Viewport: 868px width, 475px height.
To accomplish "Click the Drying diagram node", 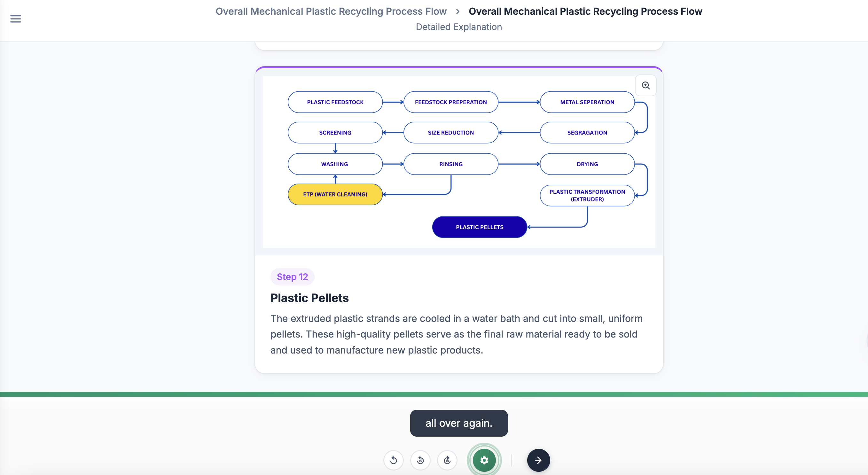I will 587,164.
